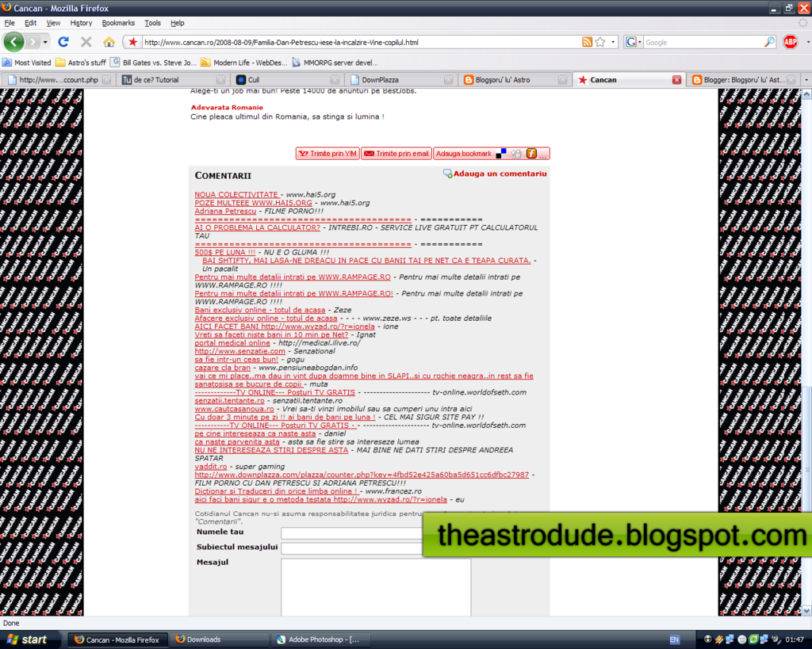Open the portal medical online link
This screenshot has height=649, width=812.
[232, 343]
